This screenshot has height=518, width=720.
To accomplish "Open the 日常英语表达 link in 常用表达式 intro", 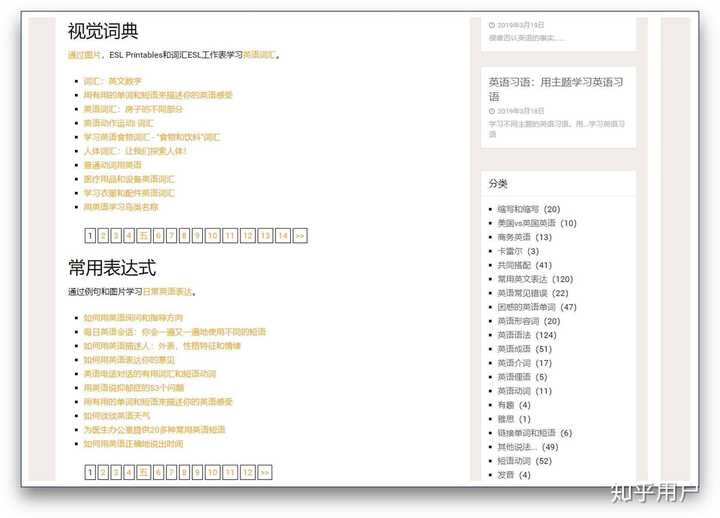I will 168,292.
